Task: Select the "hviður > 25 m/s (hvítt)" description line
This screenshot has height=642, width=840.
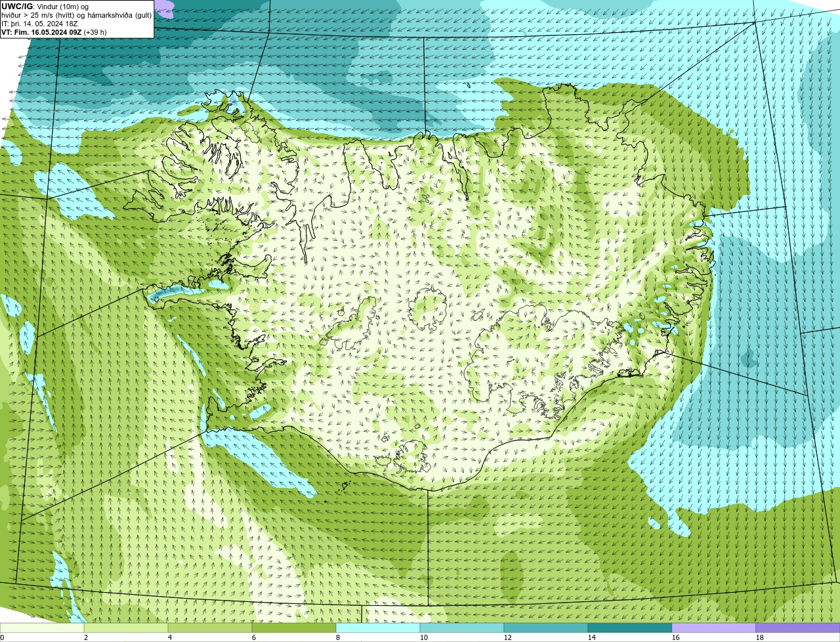Action: click(77, 15)
